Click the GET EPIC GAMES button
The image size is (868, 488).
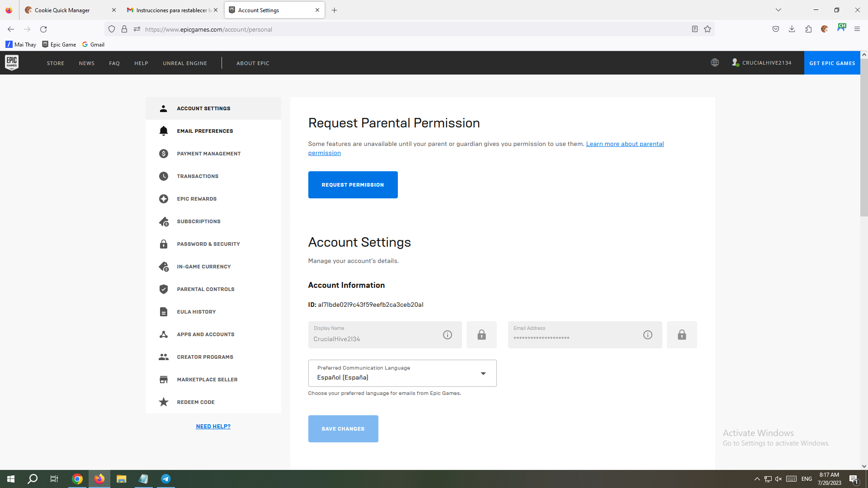coord(832,63)
